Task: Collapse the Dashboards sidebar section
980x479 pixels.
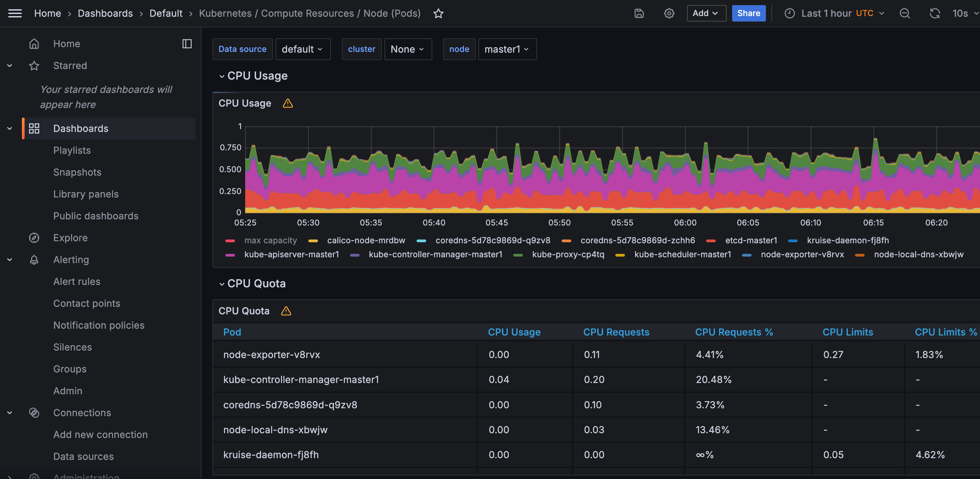Action: pos(10,128)
